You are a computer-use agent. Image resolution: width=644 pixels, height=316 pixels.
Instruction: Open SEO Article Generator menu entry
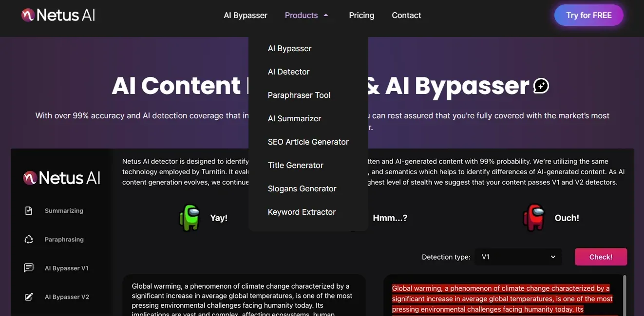tap(308, 142)
